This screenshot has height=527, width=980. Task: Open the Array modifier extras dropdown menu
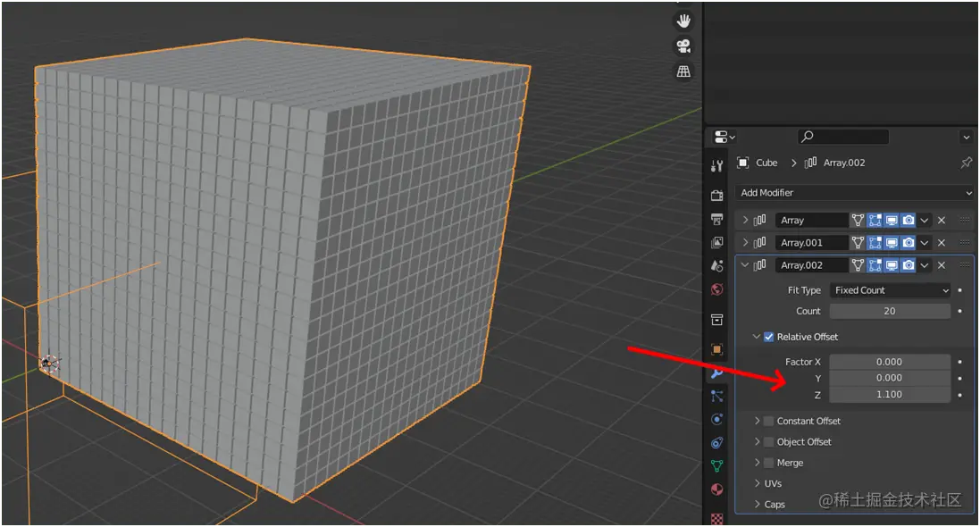point(925,220)
